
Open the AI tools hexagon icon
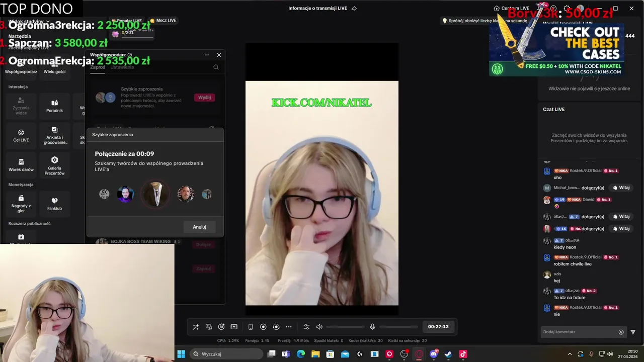[x=221, y=327]
